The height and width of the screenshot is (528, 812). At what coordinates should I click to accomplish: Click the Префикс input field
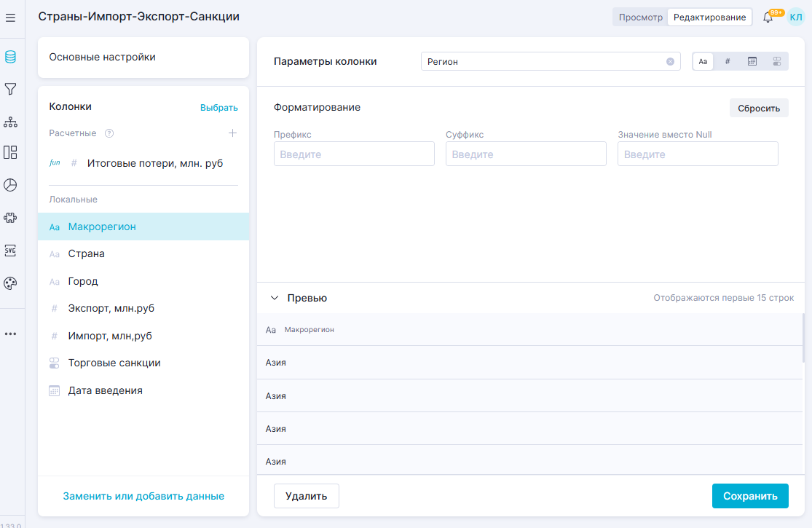(354, 154)
